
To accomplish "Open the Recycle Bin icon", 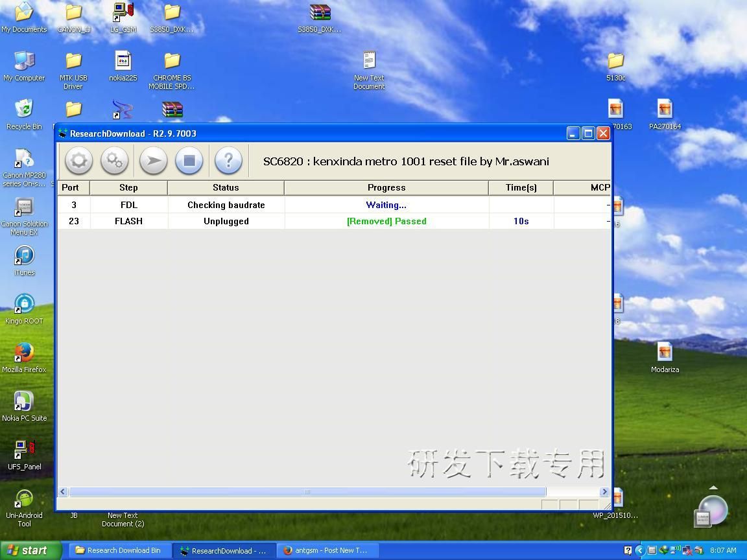I will (24, 110).
